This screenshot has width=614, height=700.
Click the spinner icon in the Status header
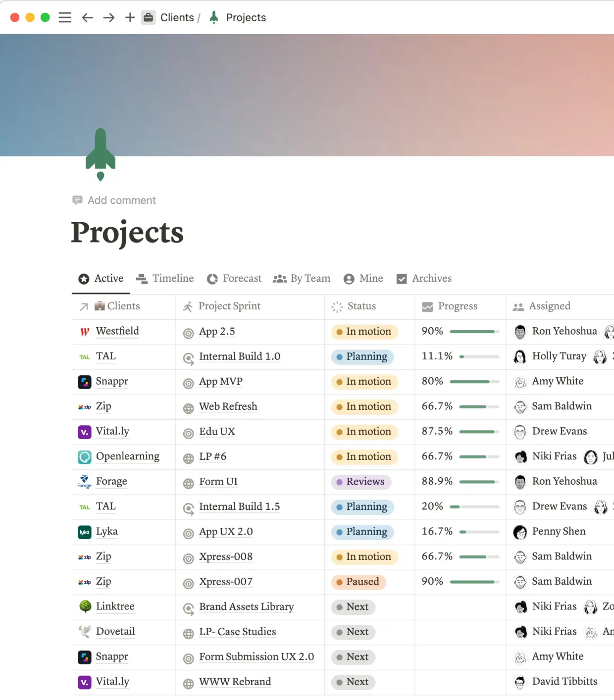pos(337,307)
